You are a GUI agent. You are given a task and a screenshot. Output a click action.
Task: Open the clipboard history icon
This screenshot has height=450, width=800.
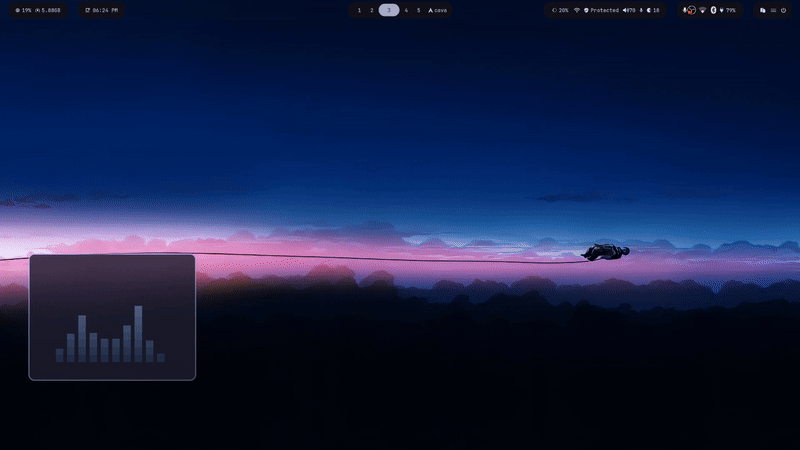(763, 10)
